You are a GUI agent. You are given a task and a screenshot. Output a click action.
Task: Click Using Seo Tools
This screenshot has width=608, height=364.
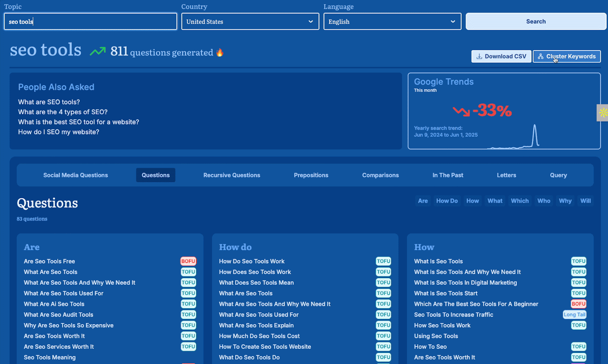[436, 336]
